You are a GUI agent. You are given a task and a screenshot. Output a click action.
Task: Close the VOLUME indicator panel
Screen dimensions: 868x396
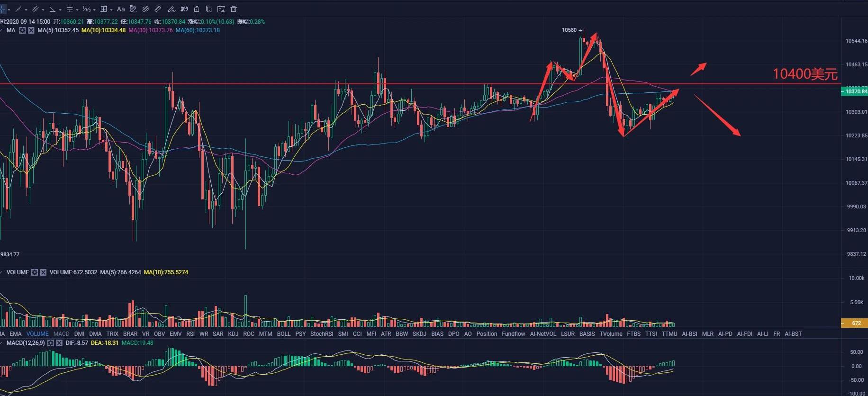43,272
